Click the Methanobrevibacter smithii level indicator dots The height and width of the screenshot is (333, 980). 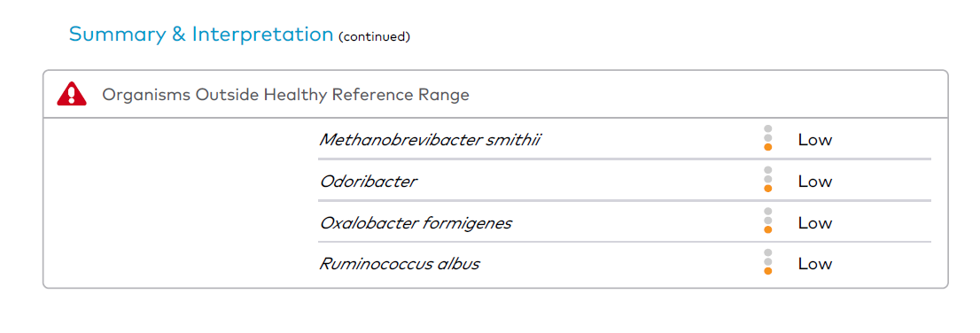coord(768,138)
